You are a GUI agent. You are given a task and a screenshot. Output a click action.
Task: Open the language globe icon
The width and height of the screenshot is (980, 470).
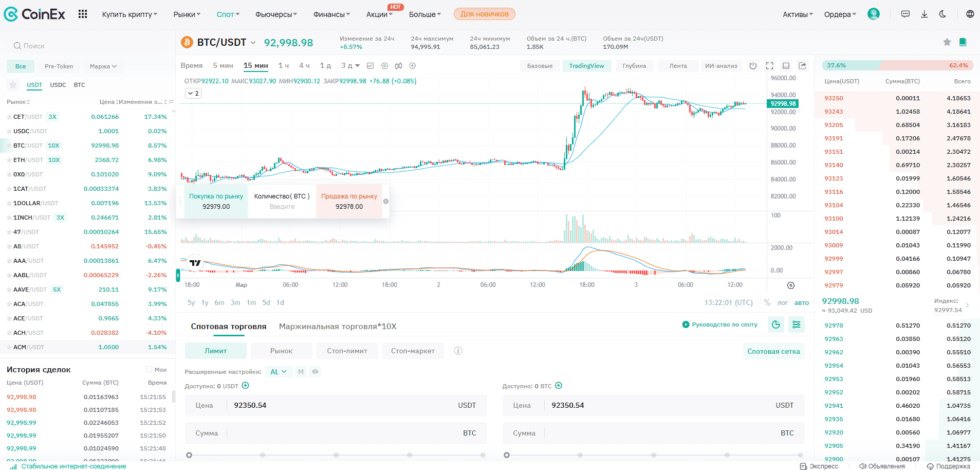[970, 14]
